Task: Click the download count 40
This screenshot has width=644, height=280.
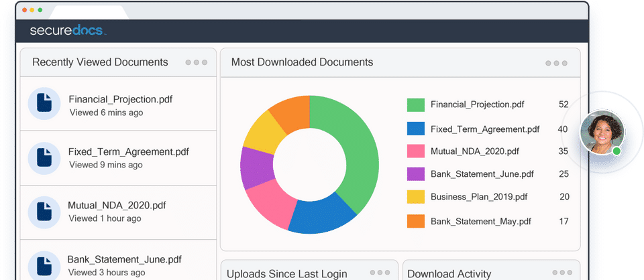Action: 563,129
